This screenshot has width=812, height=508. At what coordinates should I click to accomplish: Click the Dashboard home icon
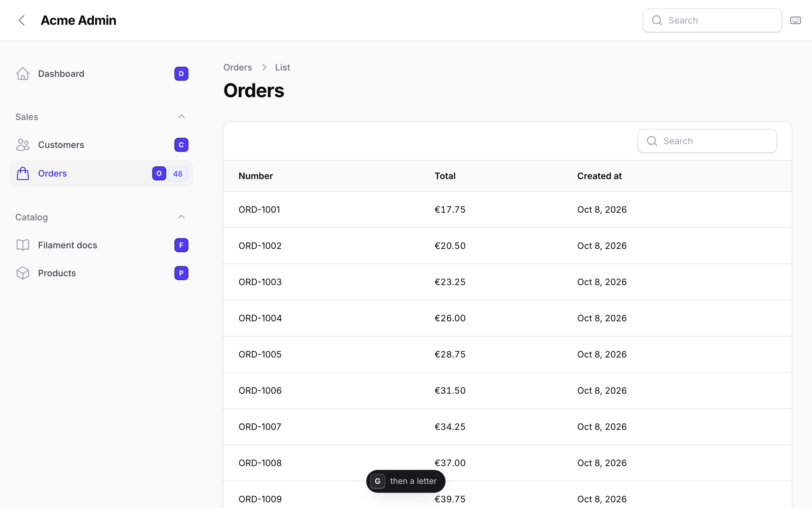23,74
